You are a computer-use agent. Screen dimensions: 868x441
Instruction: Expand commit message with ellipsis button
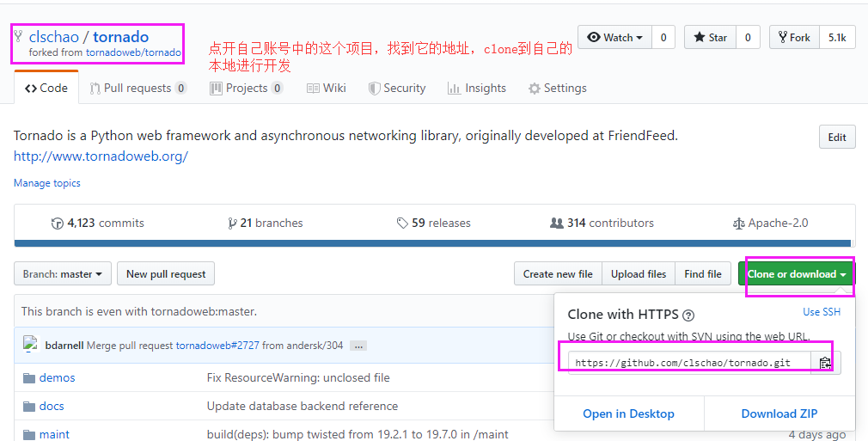[x=358, y=346]
